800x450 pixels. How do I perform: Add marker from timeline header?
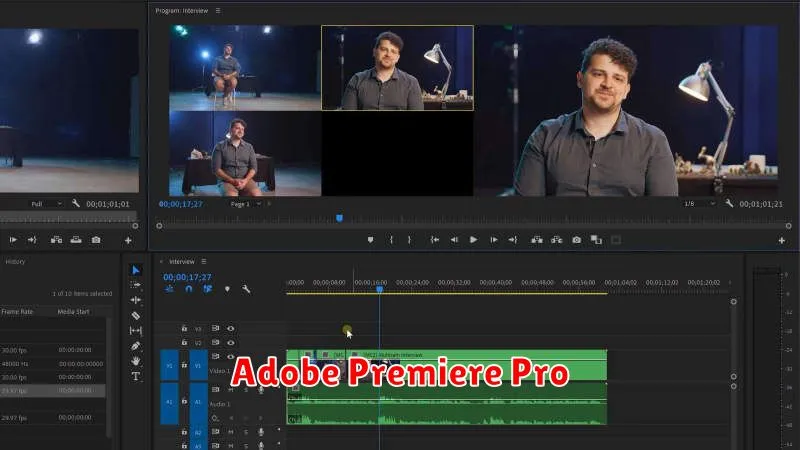point(227,289)
